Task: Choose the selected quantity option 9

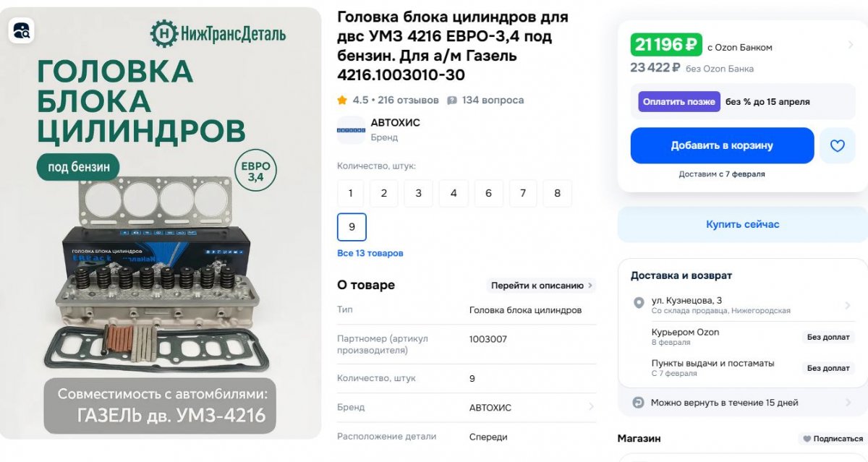Action: click(352, 227)
